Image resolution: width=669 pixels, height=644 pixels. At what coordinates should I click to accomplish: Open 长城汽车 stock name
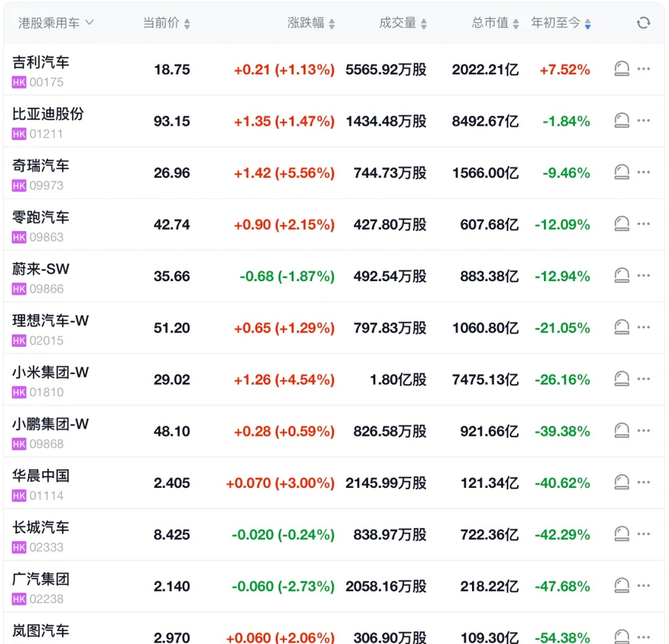(x=40, y=528)
